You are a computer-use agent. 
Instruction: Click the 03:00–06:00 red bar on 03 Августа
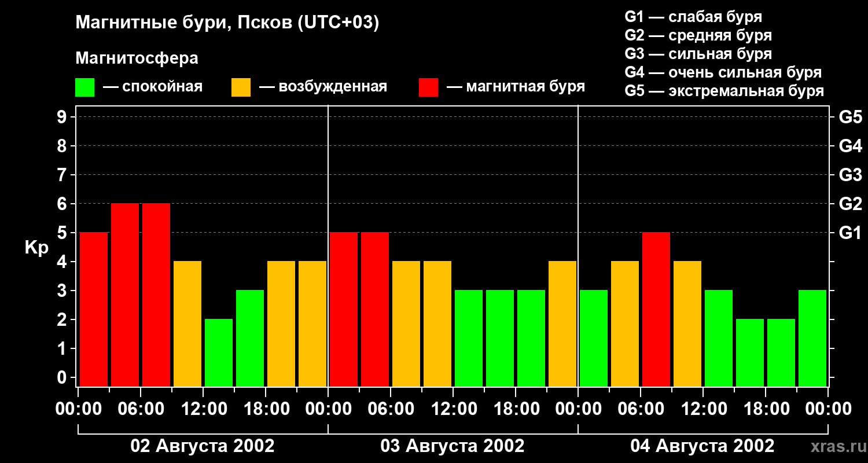pos(375,309)
